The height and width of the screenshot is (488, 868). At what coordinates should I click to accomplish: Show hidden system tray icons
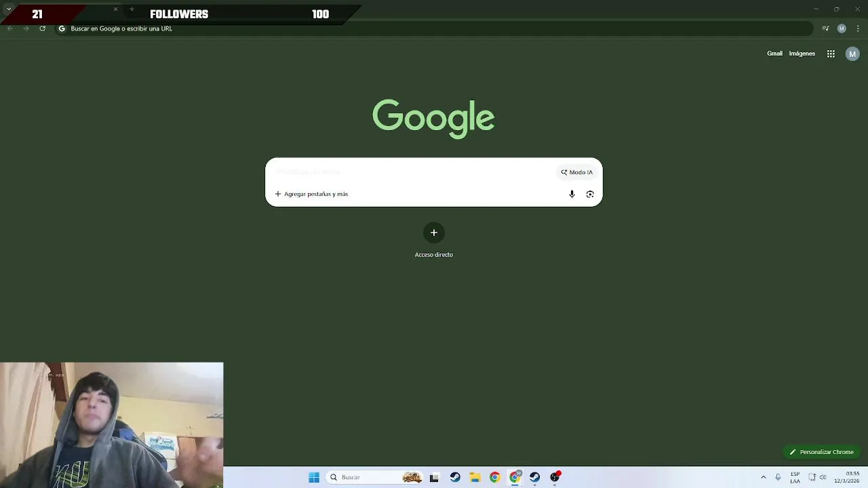tap(764, 477)
